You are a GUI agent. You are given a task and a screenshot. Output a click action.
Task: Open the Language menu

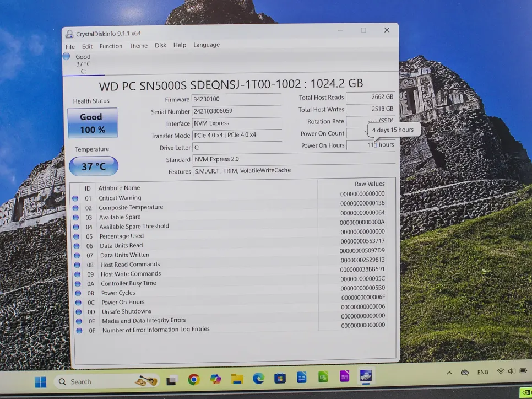pyautogui.click(x=206, y=45)
